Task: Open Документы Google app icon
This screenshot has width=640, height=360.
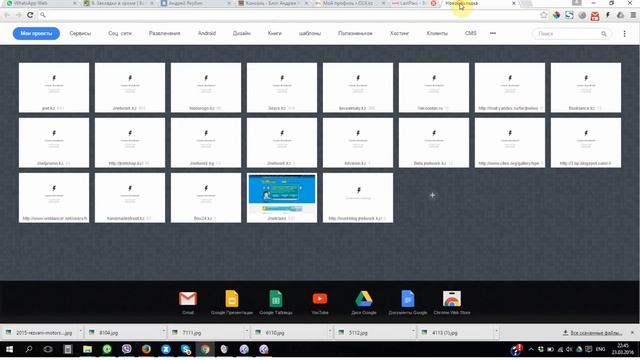Action: [408, 299]
